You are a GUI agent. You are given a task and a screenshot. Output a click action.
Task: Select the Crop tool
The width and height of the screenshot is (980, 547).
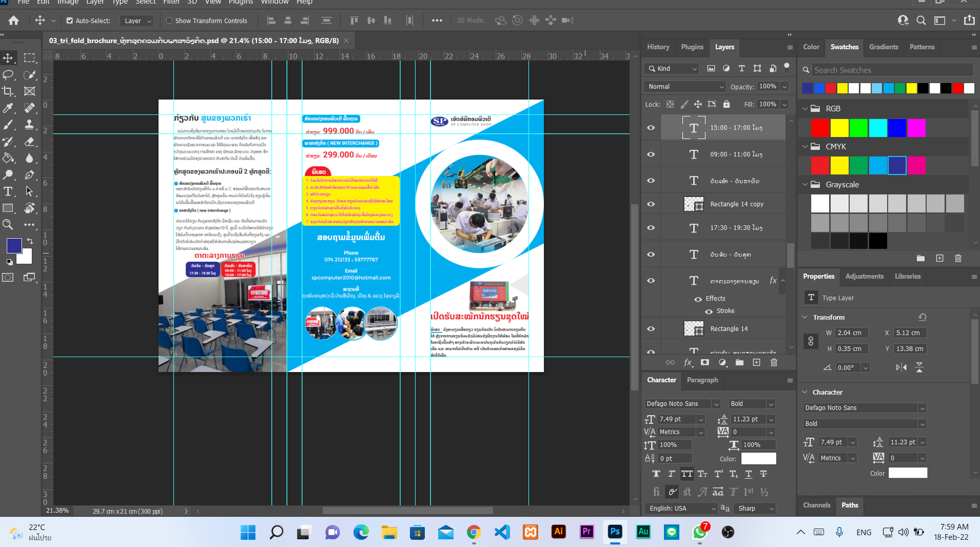[8, 91]
